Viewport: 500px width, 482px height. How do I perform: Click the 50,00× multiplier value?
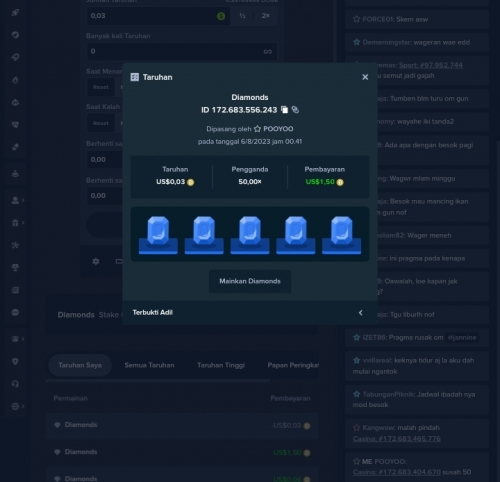(x=250, y=182)
